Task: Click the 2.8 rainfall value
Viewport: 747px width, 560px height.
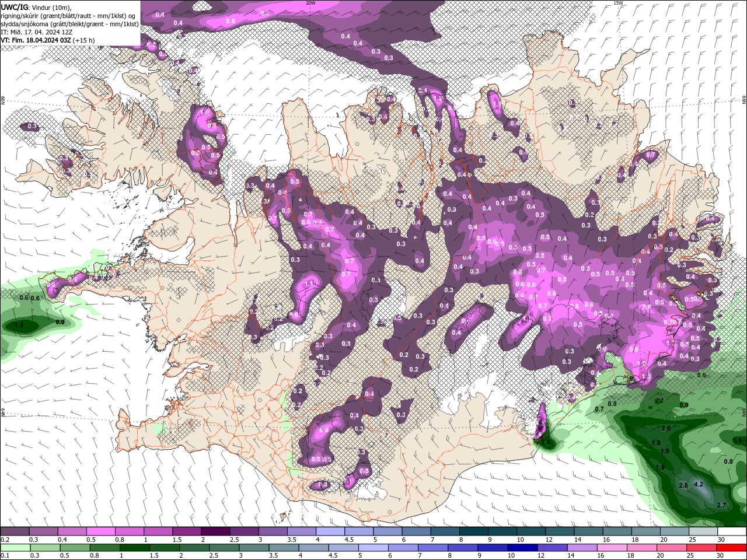Action: [684, 486]
